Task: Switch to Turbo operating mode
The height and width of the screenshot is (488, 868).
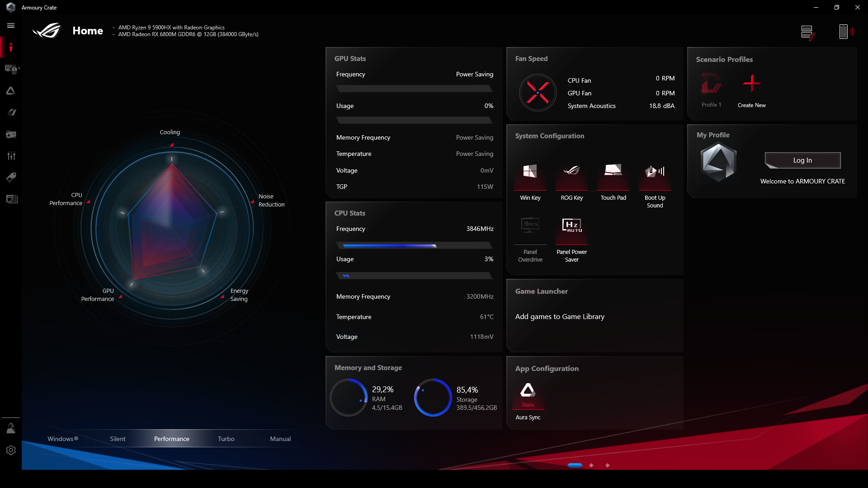Action: click(226, 439)
